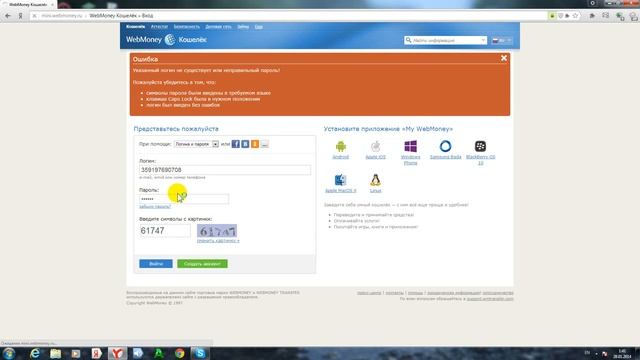Open Yandex Browser red Y on taskbar
Image resolution: width=640 pixels, height=360 pixels.
click(x=118, y=353)
